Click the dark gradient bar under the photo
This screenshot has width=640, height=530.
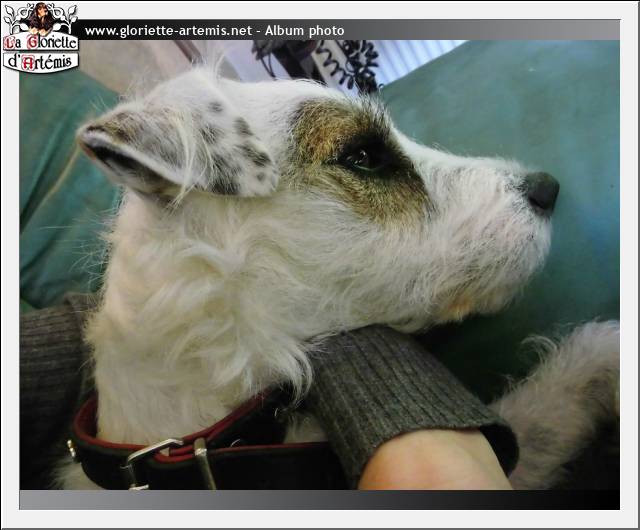point(320,499)
